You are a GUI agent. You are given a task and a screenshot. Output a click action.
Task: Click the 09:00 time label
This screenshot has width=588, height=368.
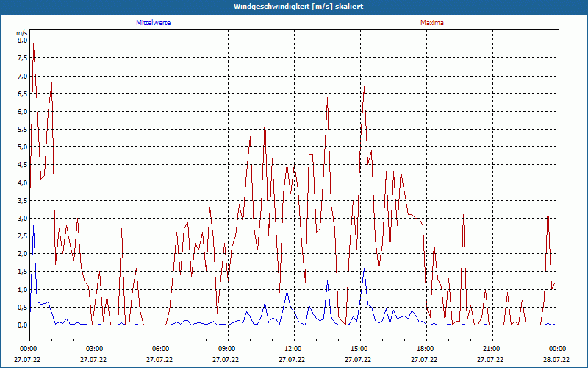pos(228,349)
